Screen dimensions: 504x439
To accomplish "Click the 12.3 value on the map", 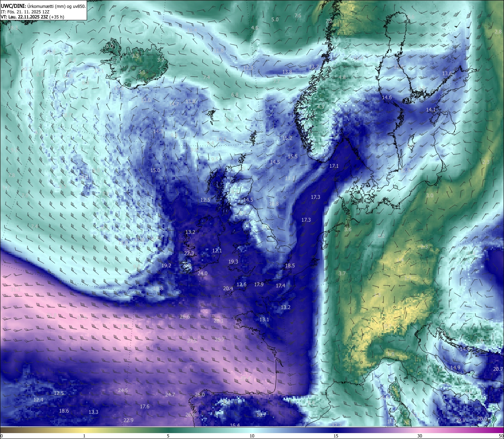I will (248, 68).
